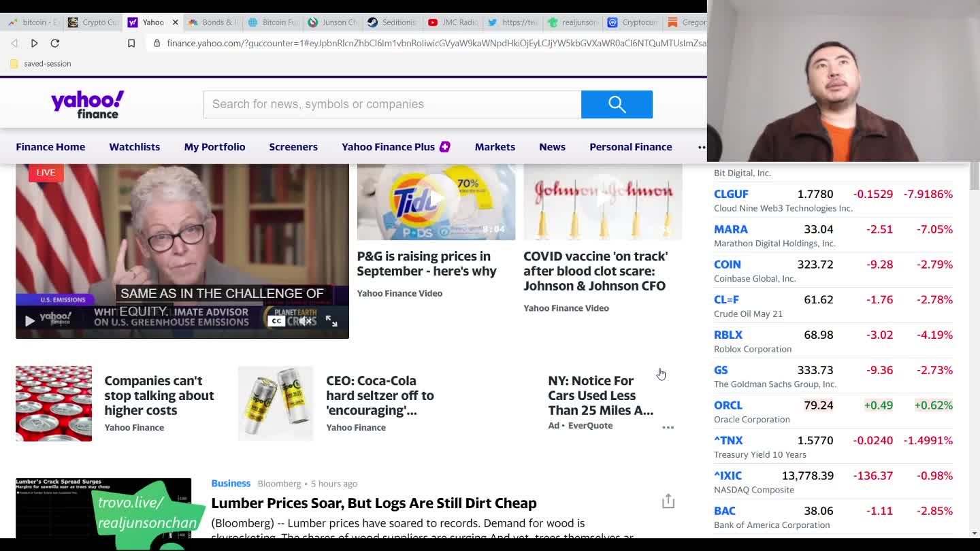
Task: Switch to the Cryptocur browser tab
Action: tap(632, 22)
